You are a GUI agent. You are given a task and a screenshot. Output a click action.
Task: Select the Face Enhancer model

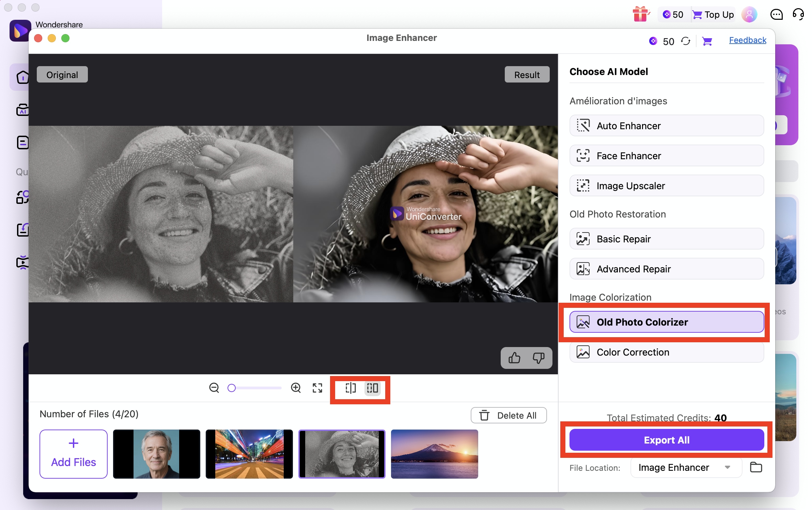click(666, 156)
